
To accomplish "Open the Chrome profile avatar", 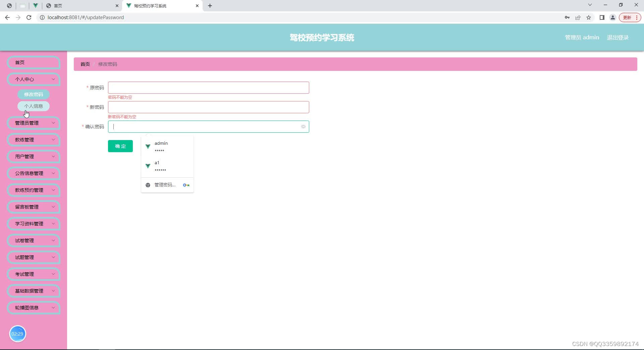I will tap(613, 17).
